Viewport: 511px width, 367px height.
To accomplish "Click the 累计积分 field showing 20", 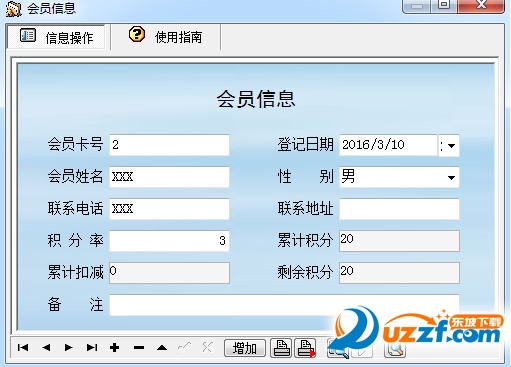I will (399, 241).
